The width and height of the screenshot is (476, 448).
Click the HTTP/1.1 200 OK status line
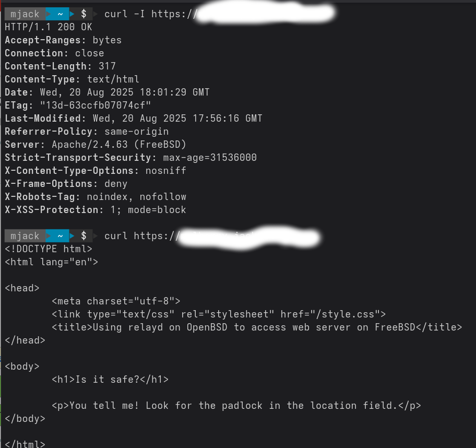(49, 27)
